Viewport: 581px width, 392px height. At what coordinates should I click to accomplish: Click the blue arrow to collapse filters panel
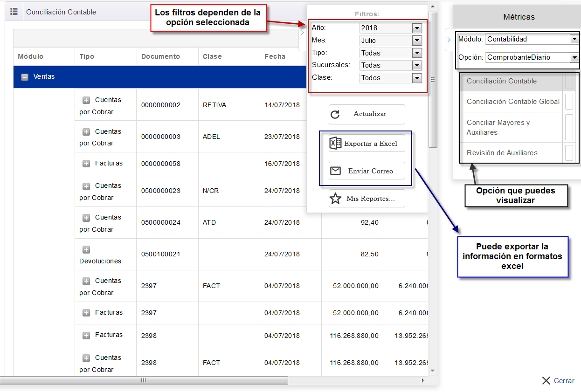pyautogui.click(x=302, y=32)
